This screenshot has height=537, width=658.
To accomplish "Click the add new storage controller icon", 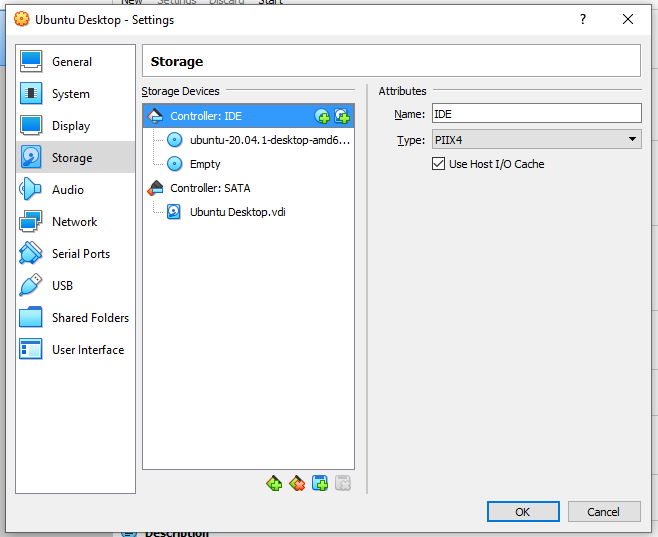I will [x=274, y=484].
